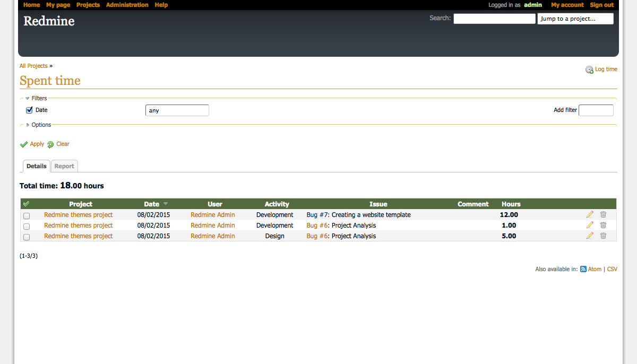Open Bug #6 link in the 1.00 hours row
This screenshot has width=637, height=364.
318,226
